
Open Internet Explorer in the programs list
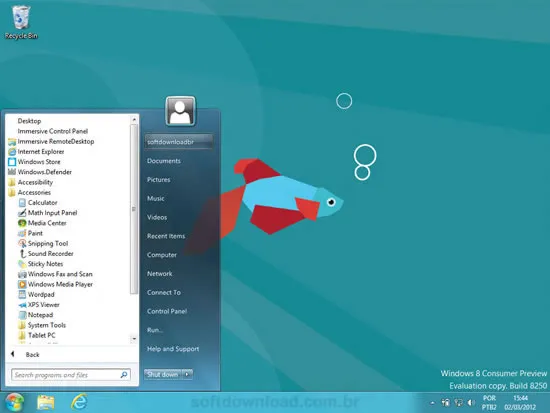click(36, 152)
